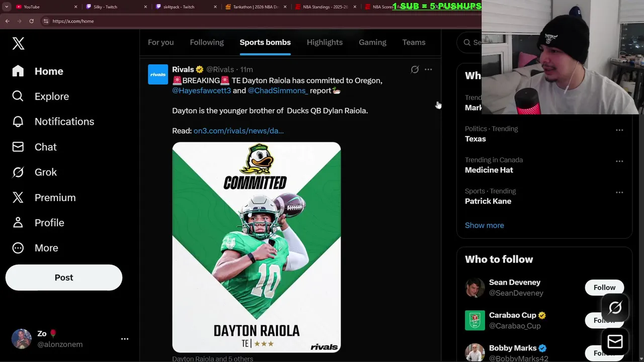The image size is (644, 362).
Task: Open Carabao Cup profile avatar
Action: point(475,320)
